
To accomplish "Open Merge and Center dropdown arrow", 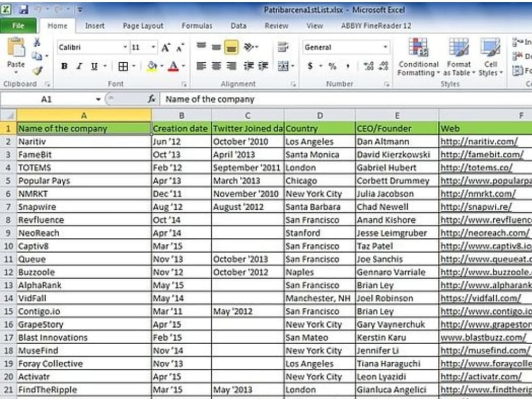I will pyautogui.click(x=293, y=66).
